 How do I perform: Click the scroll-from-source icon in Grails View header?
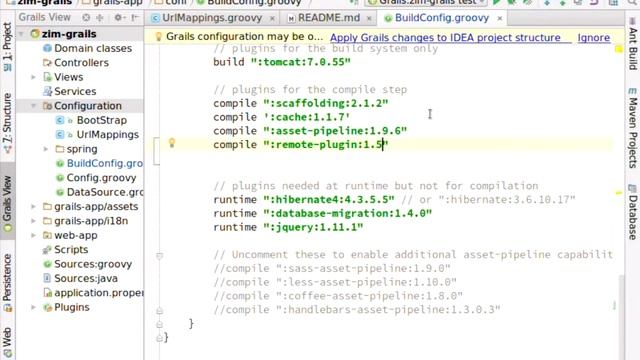pyautogui.click(x=86, y=18)
